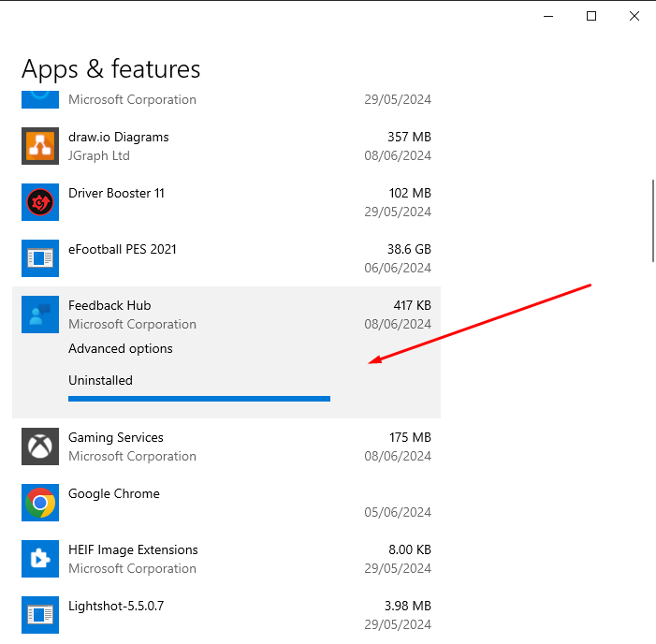Minimize the Settings window
This screenshot has width=656, height=644.
point(548,16)
